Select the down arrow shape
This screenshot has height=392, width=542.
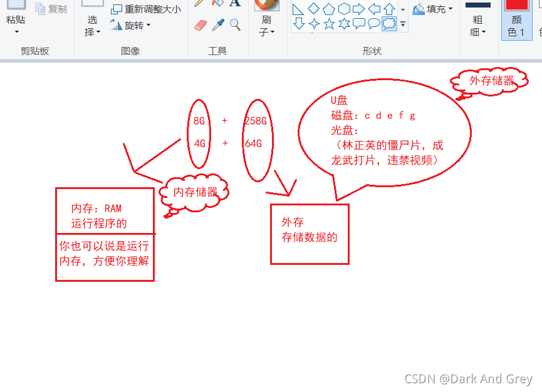point(299,24)
